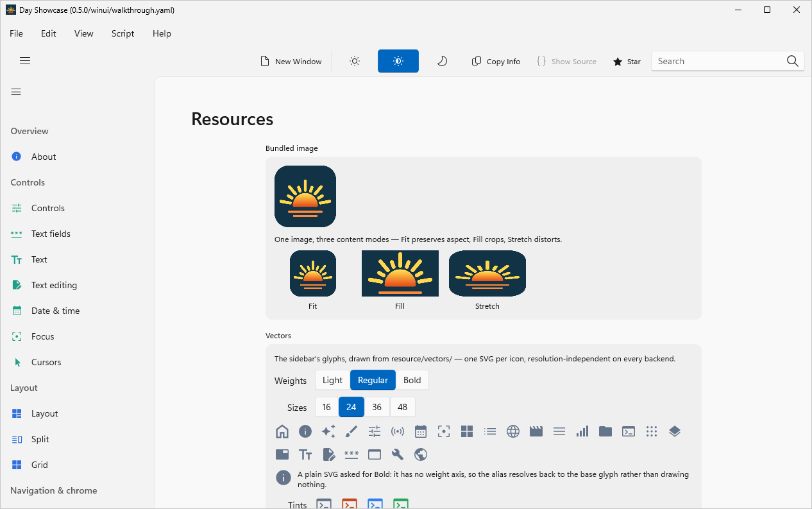
Task: Set Weights to Light
Action: (x=332, y=380)
